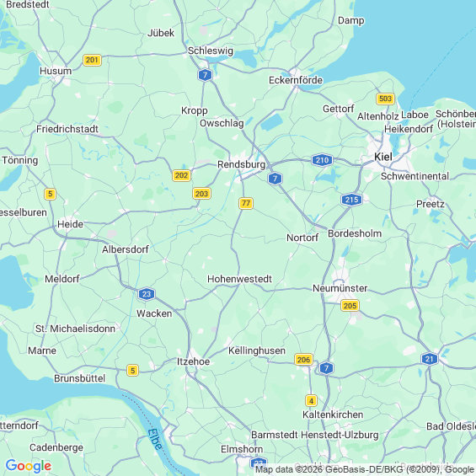Select the 503 road shield
Screen dimensions: 476x476
pyautogui.click(x=385, y=99)
